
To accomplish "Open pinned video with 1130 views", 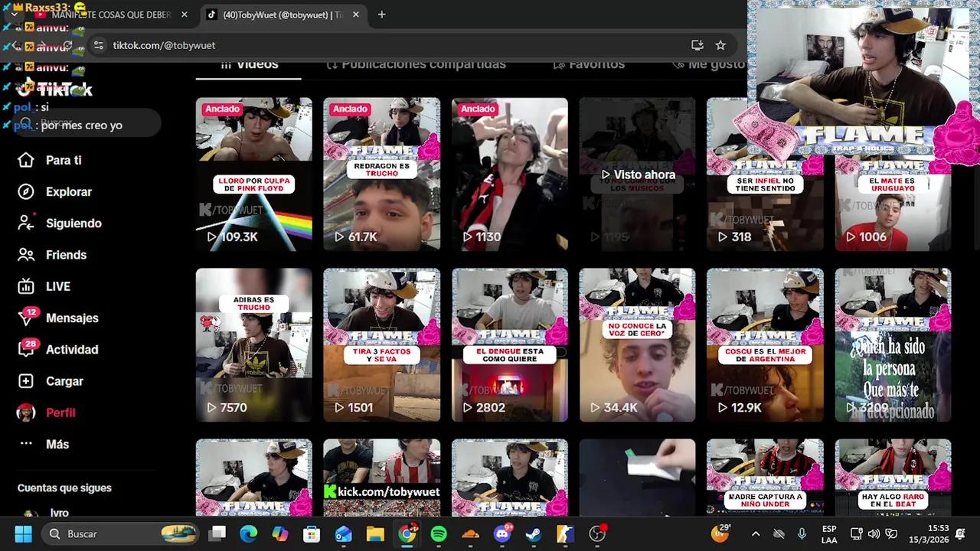I will pos(509,174).
